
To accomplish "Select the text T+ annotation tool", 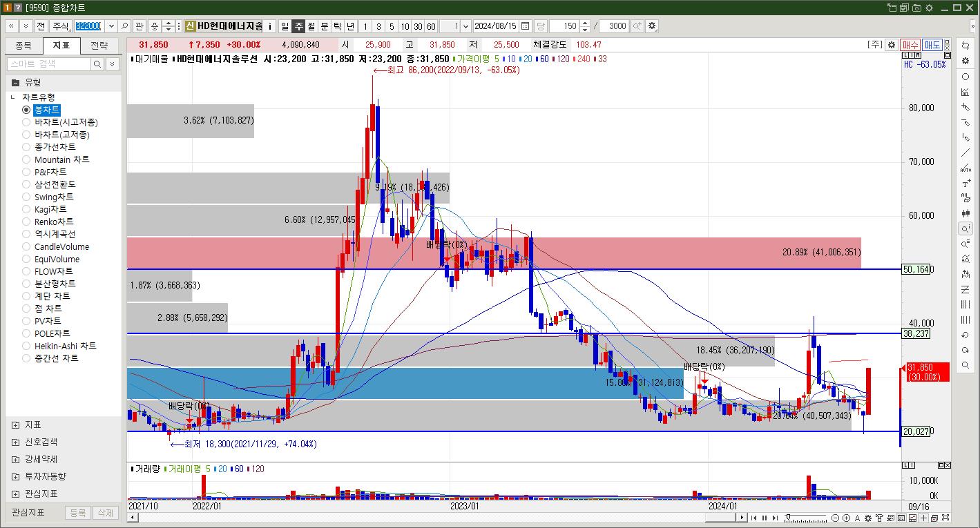I will (x=965, y=184).
